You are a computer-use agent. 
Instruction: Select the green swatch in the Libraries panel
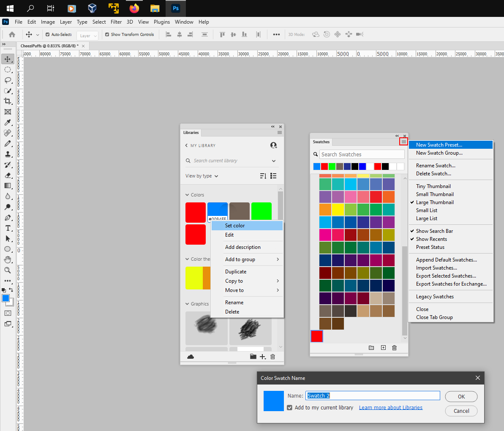pyautogui.click(x=261, y=211)
